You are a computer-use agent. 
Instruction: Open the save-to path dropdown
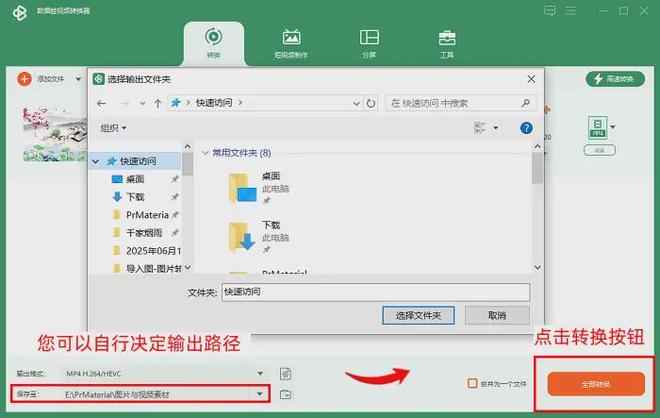point(260,394)
